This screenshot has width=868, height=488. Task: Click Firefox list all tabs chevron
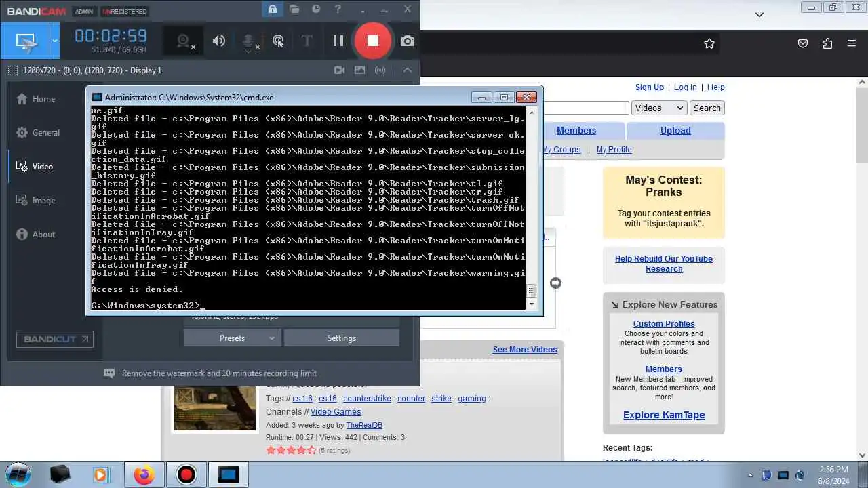759,14
